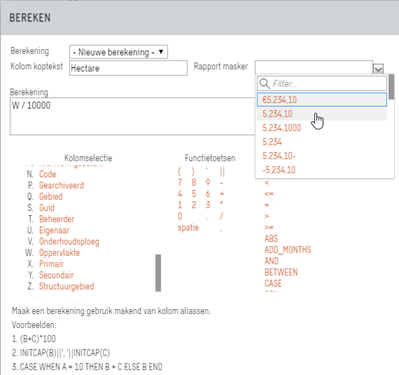Click the digit 8 function key
The width and height of the screenshot is (399, 375).
tap(194, 182)
